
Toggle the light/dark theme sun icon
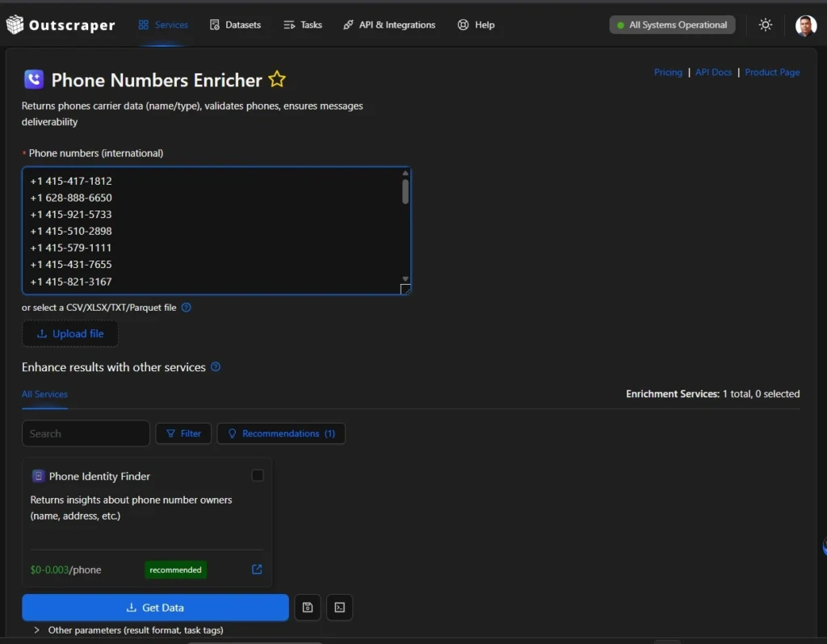[766, 25]
